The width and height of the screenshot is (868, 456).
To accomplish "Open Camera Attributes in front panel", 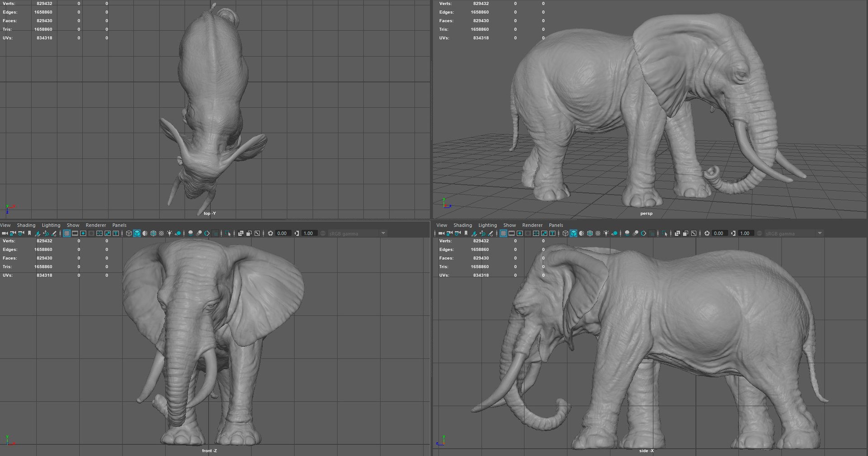I will 21,233.
